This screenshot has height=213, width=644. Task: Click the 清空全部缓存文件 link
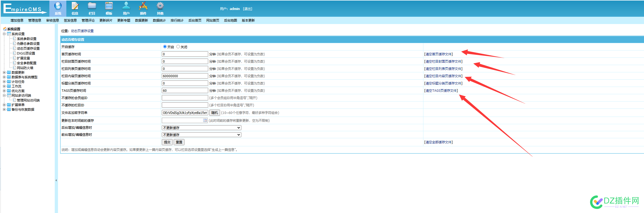point(439,142)
